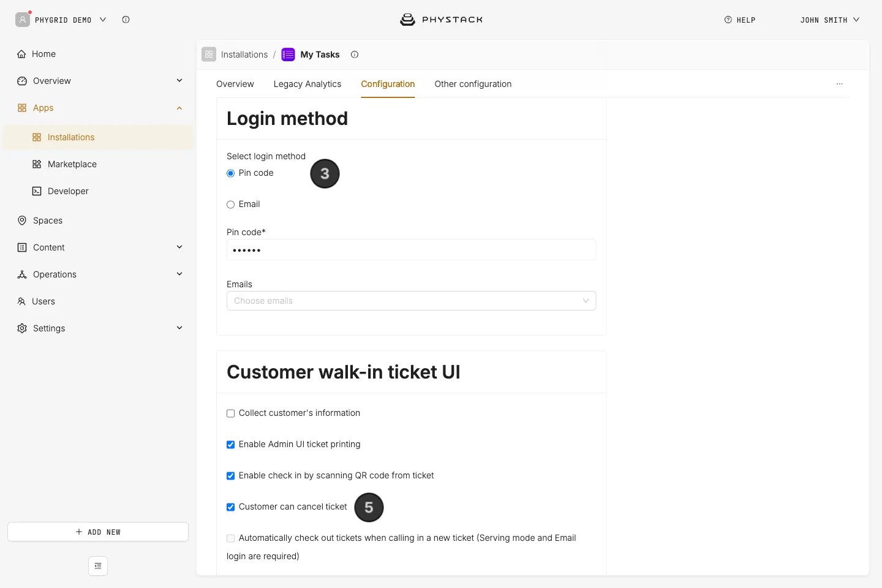882x588 pixels.
Task: Expand the Content sidebar section chevron
Action: pos(179,247)
